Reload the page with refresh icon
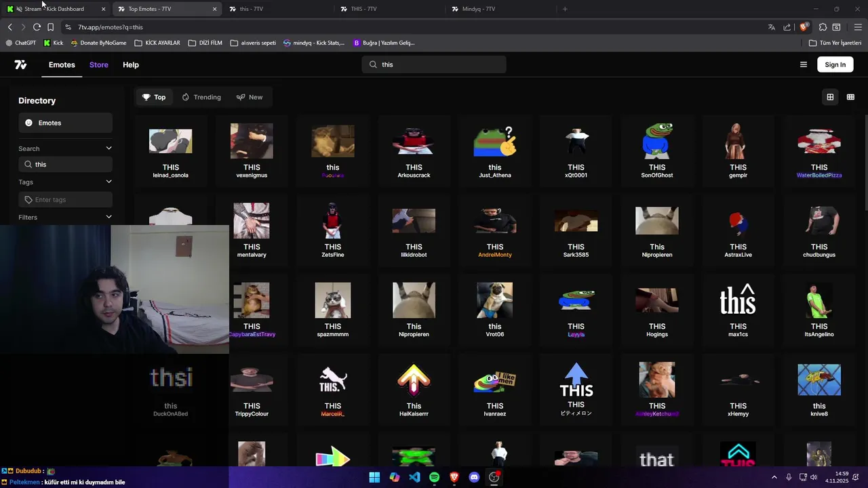 tap(37, 27)
